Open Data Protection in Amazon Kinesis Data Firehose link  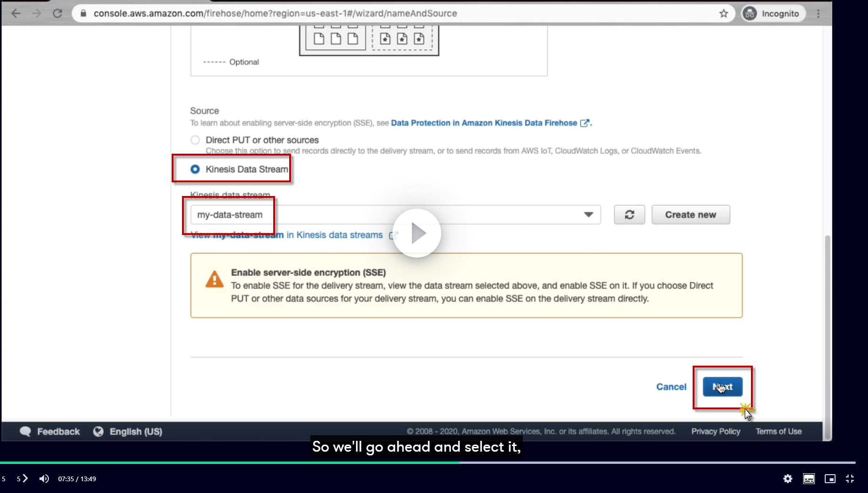(490, 123)
